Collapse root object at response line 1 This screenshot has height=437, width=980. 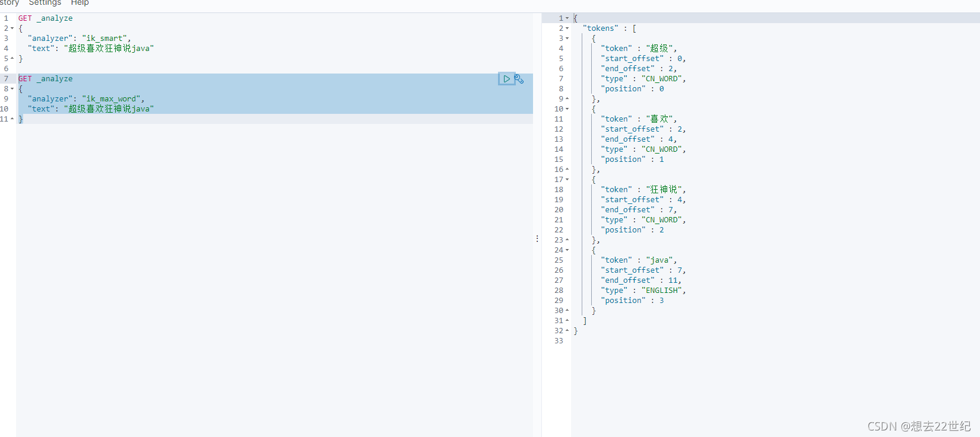(567, 18)
